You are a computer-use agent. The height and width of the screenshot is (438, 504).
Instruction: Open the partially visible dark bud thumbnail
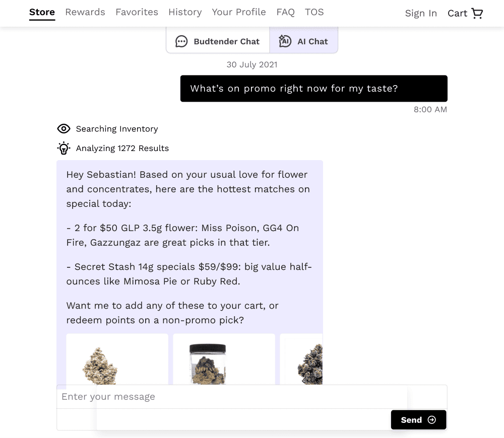pos(301,359)
